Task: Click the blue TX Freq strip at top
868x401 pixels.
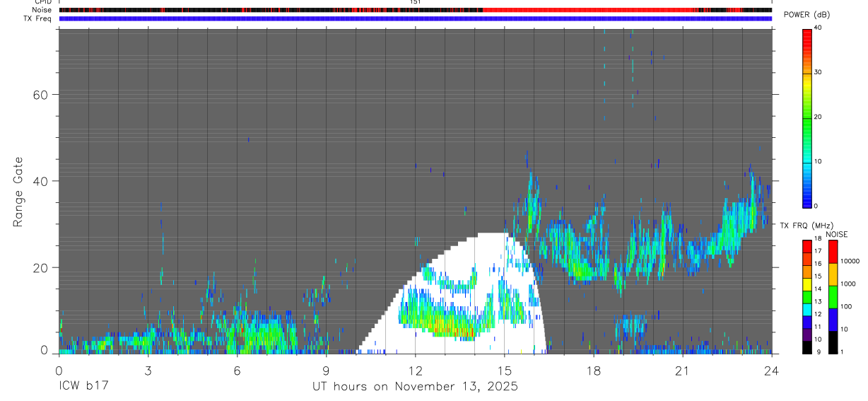Action: pyautogui.click(x=416, y=18)
